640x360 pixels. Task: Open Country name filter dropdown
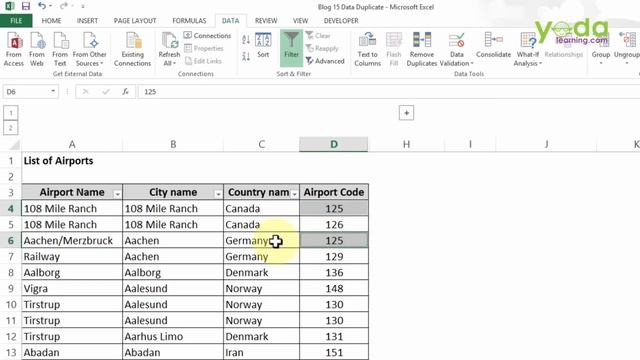pos(294,194)
